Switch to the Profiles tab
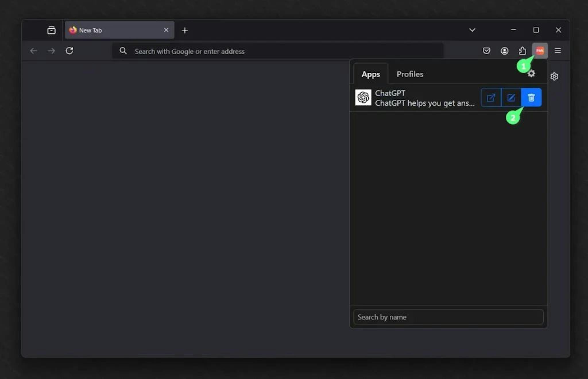The height and width of the screenshot is (379, 588). click(410, 74)
